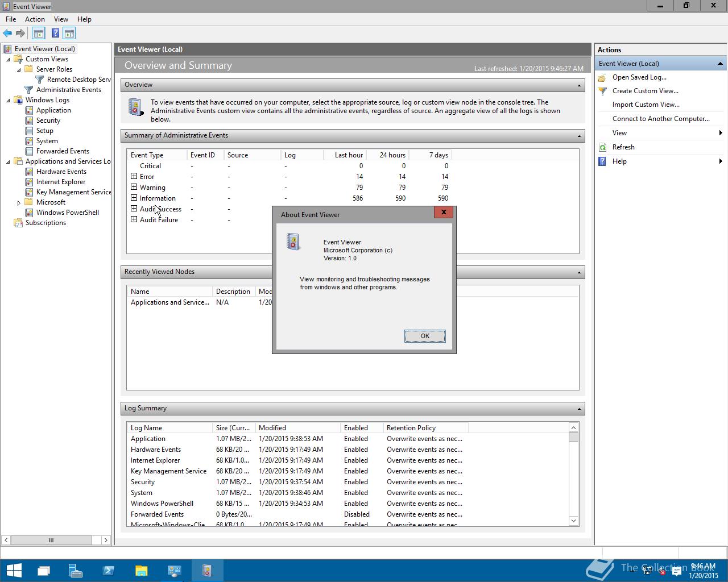
Task: Click the Create Custom View filter icon
Action: (602, 91)
